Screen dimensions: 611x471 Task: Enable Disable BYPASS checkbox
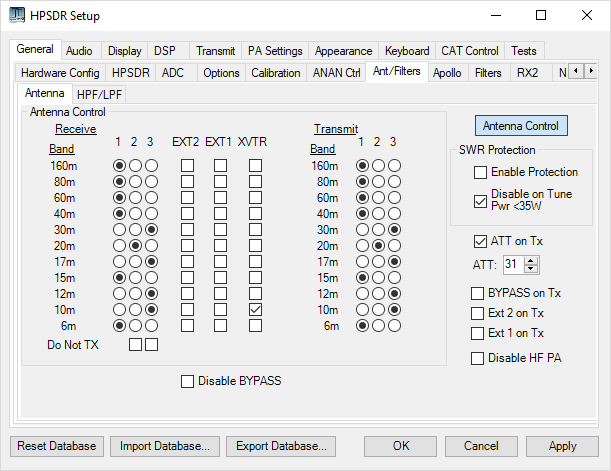(187, 381)
